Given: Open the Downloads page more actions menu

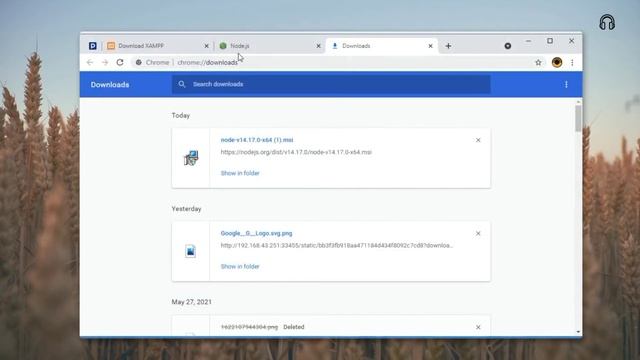Looking at the screenshot, I should (566, 84).
